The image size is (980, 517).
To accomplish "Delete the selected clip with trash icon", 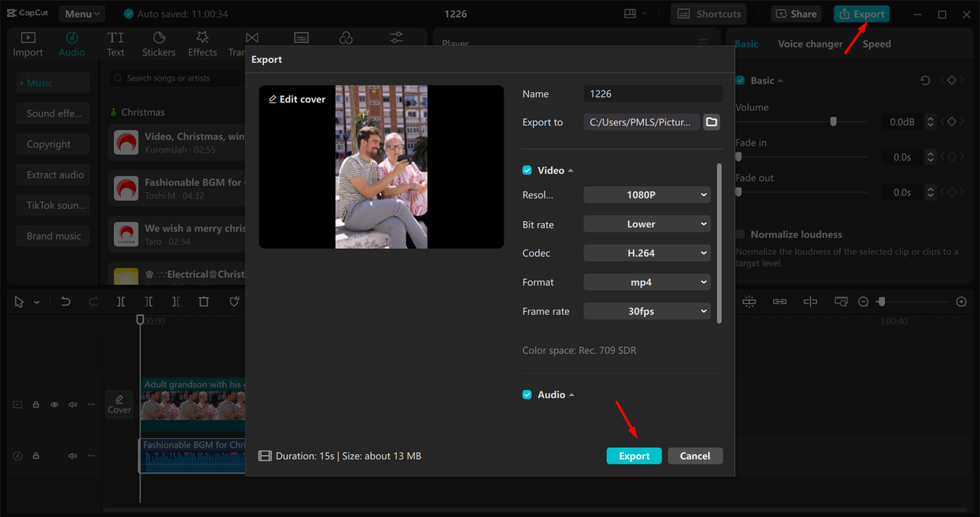I will click(x=204, y=302).
